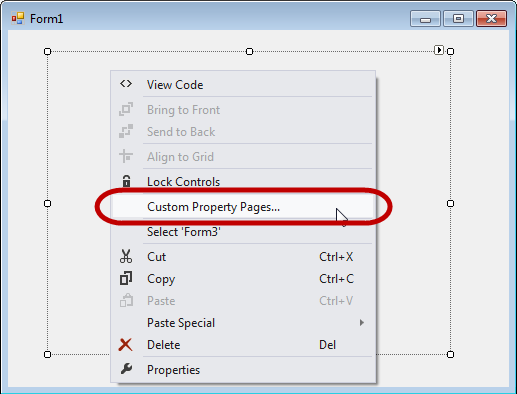Close the Form1 window
Screen dimensions: 517x394
click(x=491, y=19)
